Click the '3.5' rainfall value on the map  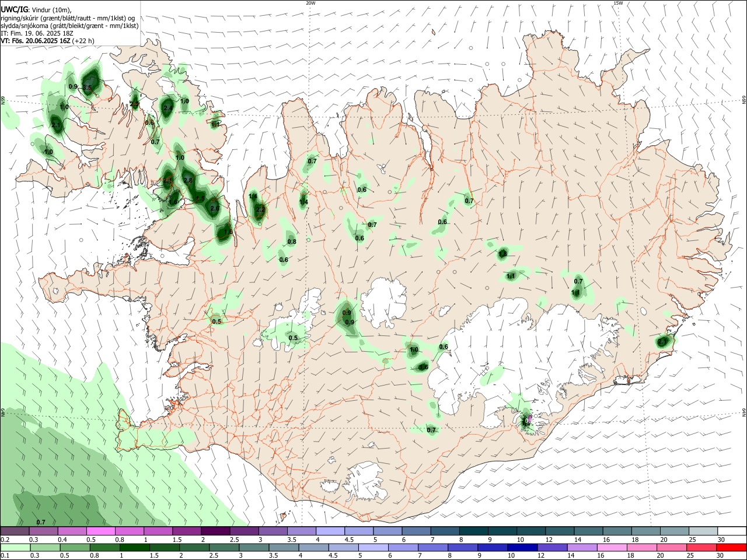pos(88,87)
